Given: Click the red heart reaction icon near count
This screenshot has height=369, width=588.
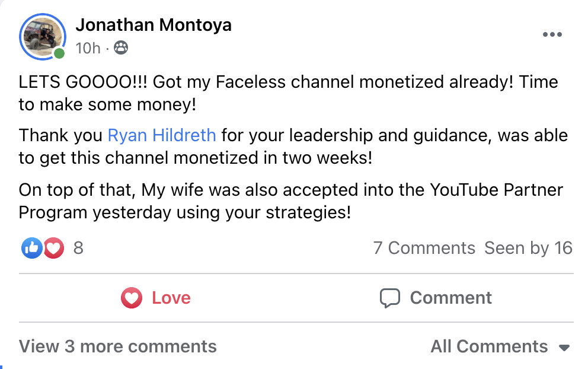Looking at the screenshot, I should (x=54, y=248).
